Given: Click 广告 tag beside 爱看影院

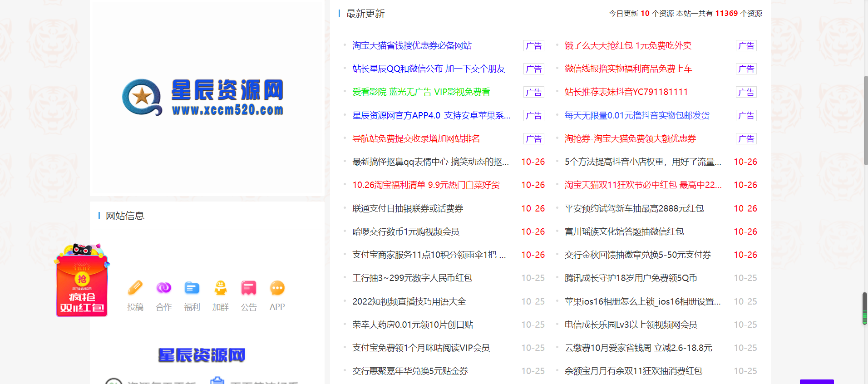Looking at the screenshot, I should pos(534,92).
